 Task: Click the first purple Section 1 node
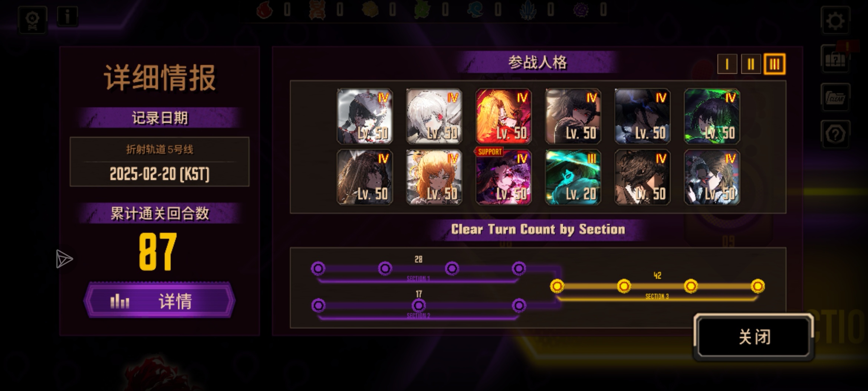coord(318,268)
